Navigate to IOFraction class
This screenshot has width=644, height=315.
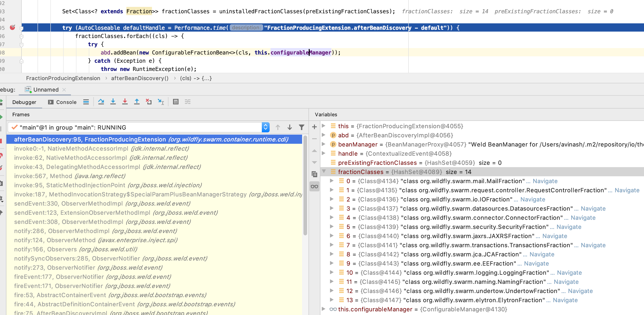click(x=533, y=199)
